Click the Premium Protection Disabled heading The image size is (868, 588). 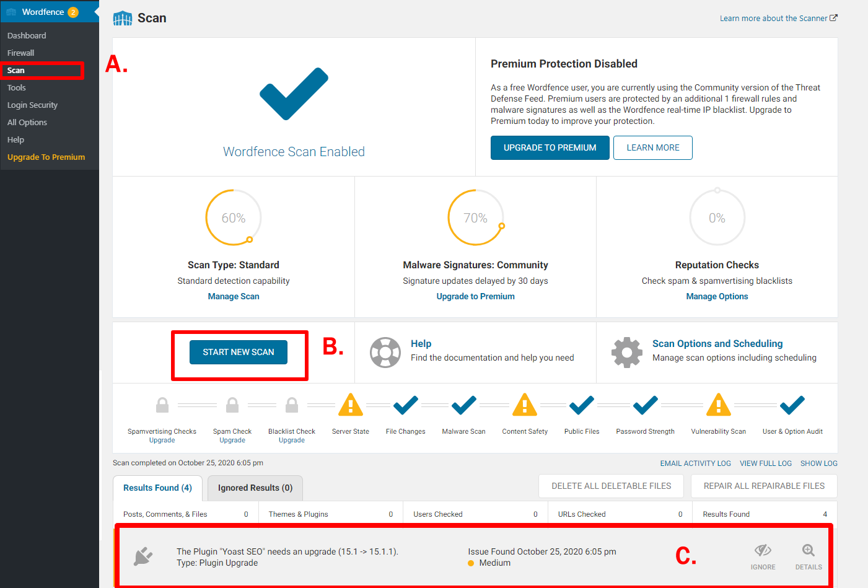[564, 64]
